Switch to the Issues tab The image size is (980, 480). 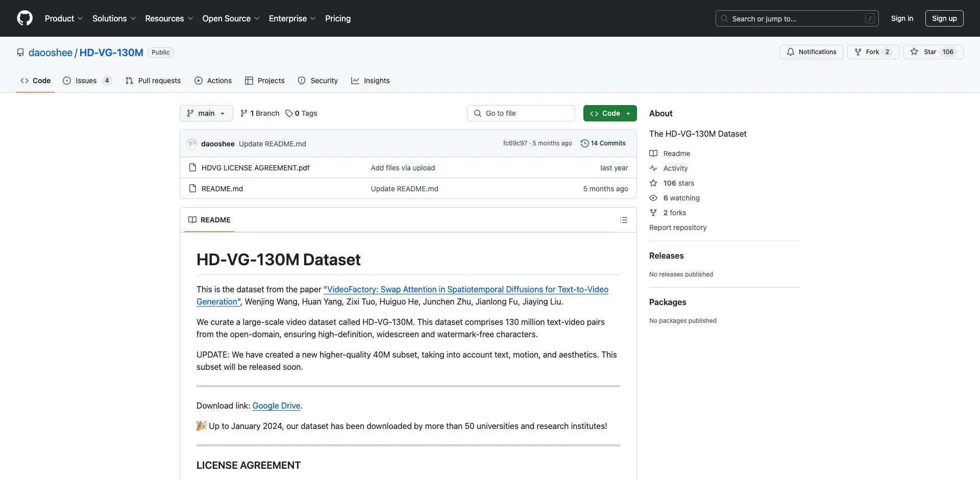pyautogui.click(x=87, y=81)
